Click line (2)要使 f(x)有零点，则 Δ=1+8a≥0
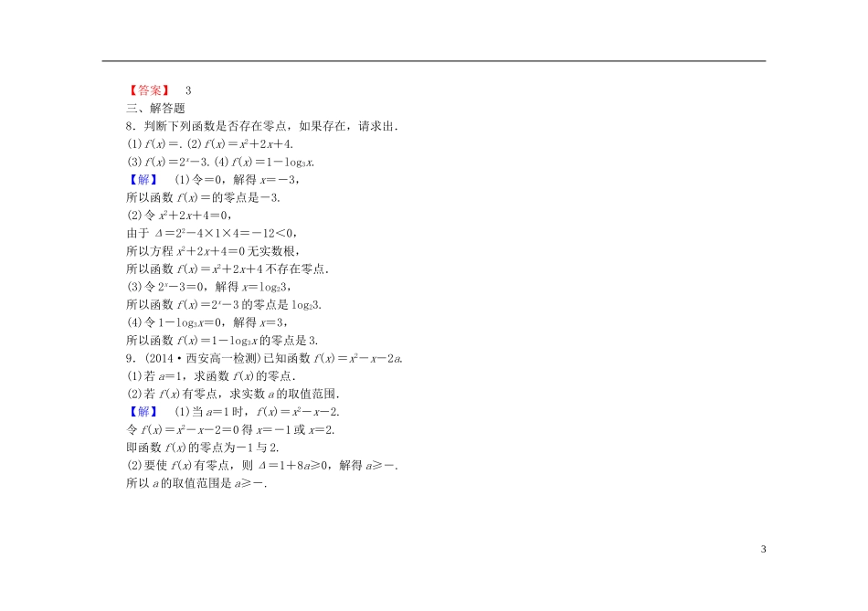Viewport: 868px width, 611px height. point(262,465)
